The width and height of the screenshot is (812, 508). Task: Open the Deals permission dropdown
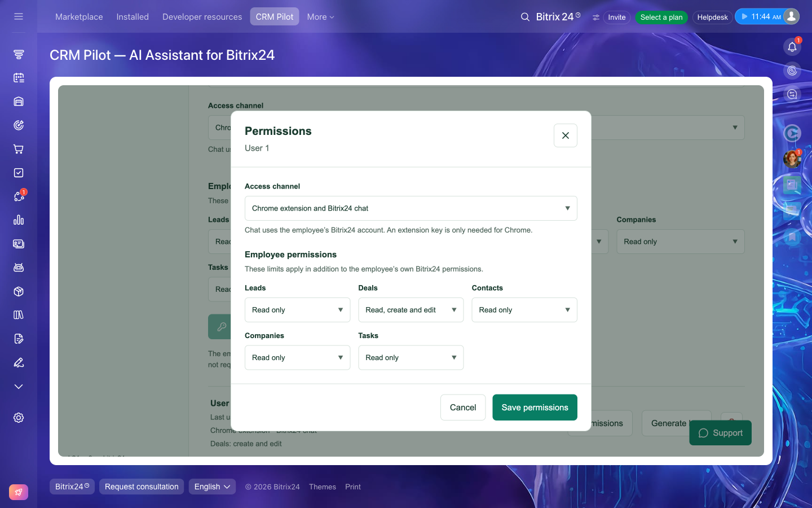[411, 310]
